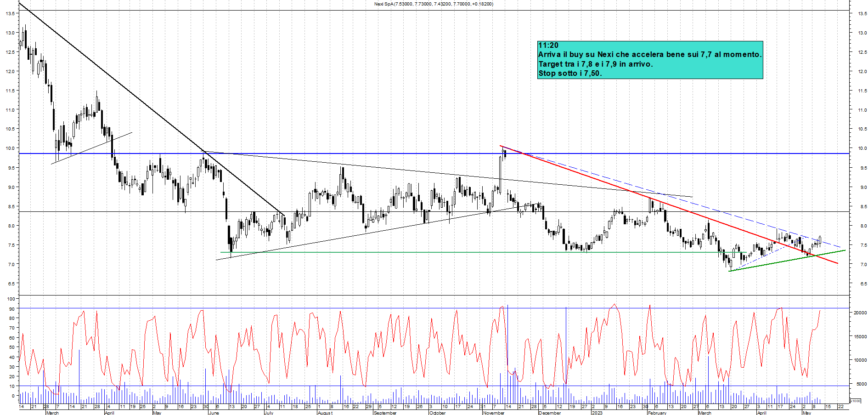Click the June month label on time axis
The height and width of the screenshot is (415, 868).
point(214,413)
